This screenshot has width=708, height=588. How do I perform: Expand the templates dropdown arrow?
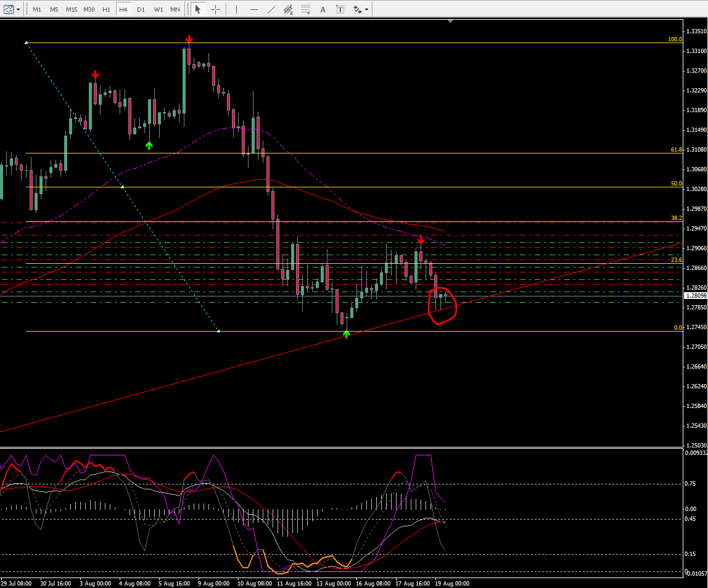pyautogui.click(x=19, y=9)
